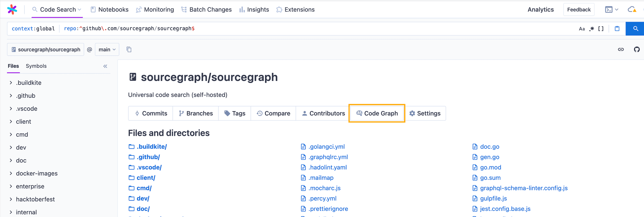Click the context:global search context selector

(x=33, y=29)
